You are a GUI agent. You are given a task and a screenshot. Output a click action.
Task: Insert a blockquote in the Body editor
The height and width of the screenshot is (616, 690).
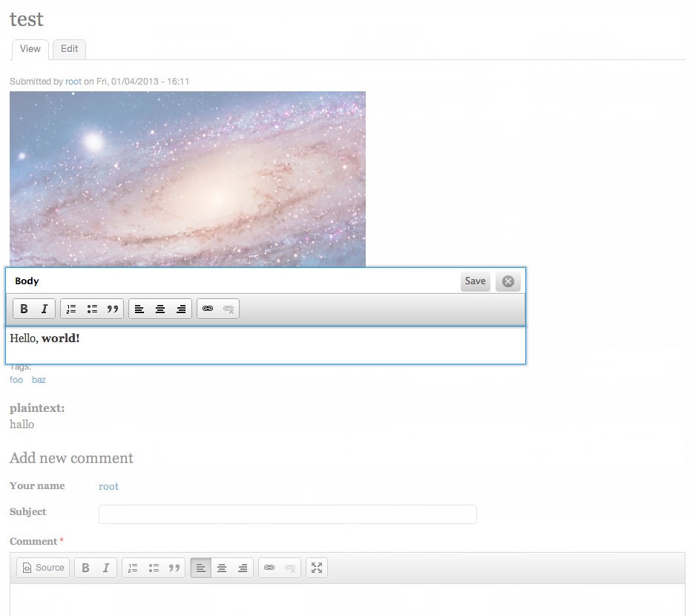[x=112, y=308]
